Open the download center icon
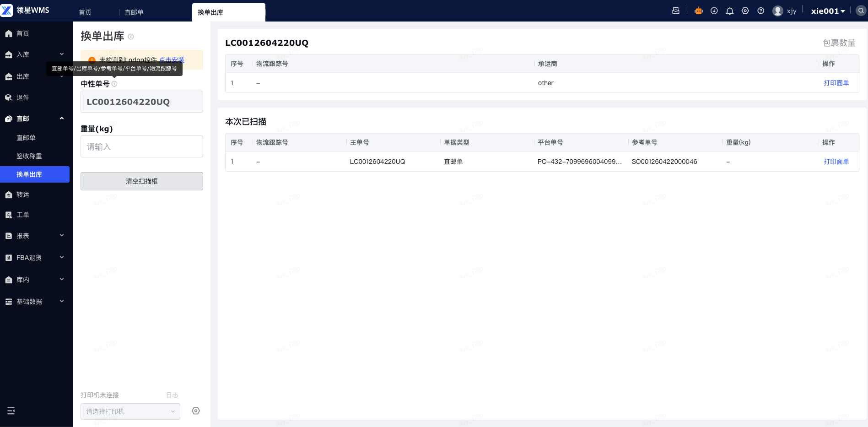 714,11
